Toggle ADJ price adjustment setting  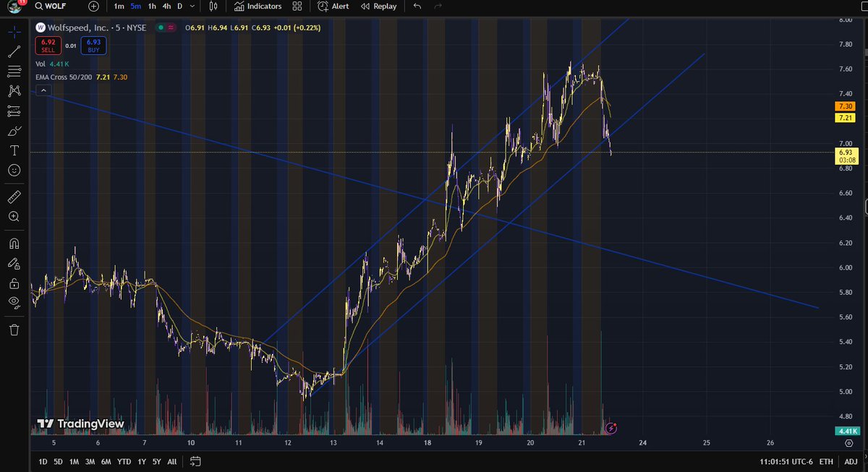(851, 461)
